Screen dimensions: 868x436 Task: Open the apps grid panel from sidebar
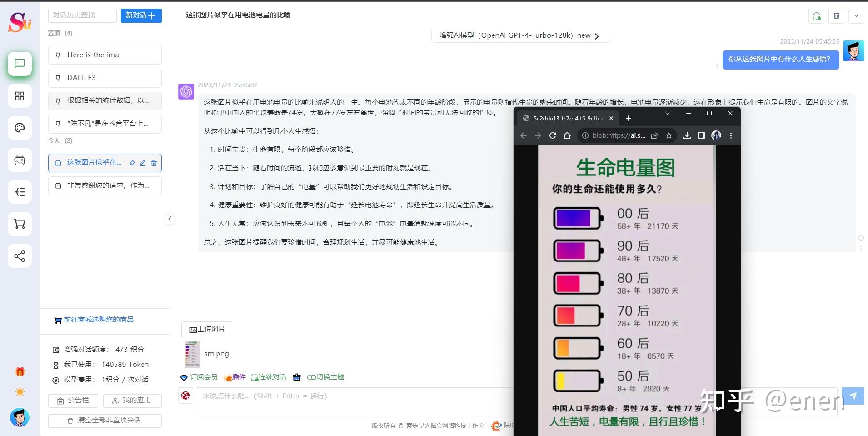[x=20, y=96]
